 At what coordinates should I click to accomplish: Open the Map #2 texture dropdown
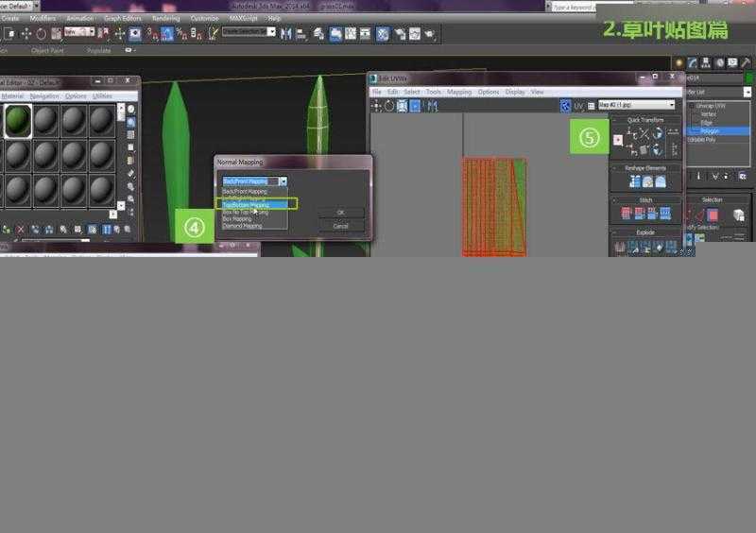tap(636, 105)
